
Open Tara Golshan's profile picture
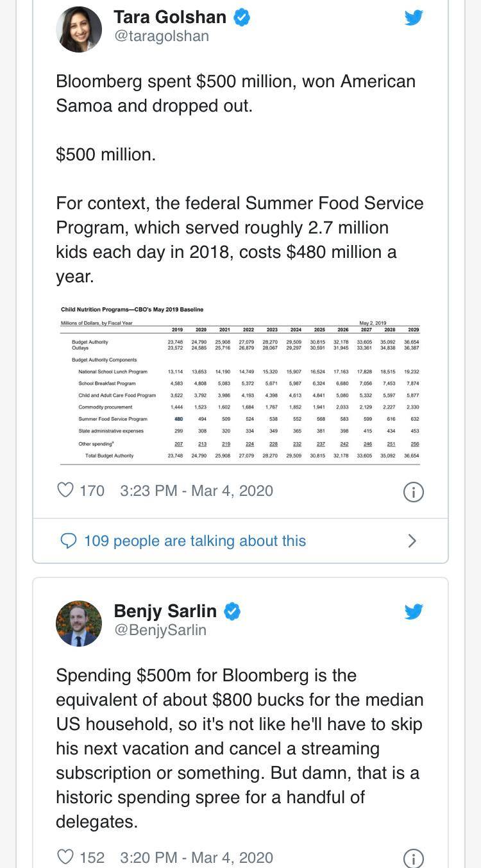click(x=79, y=29)
